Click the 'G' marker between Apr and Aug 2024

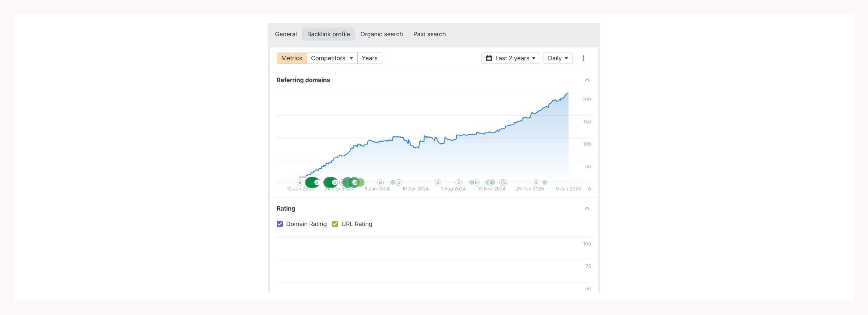pos(438,182)
